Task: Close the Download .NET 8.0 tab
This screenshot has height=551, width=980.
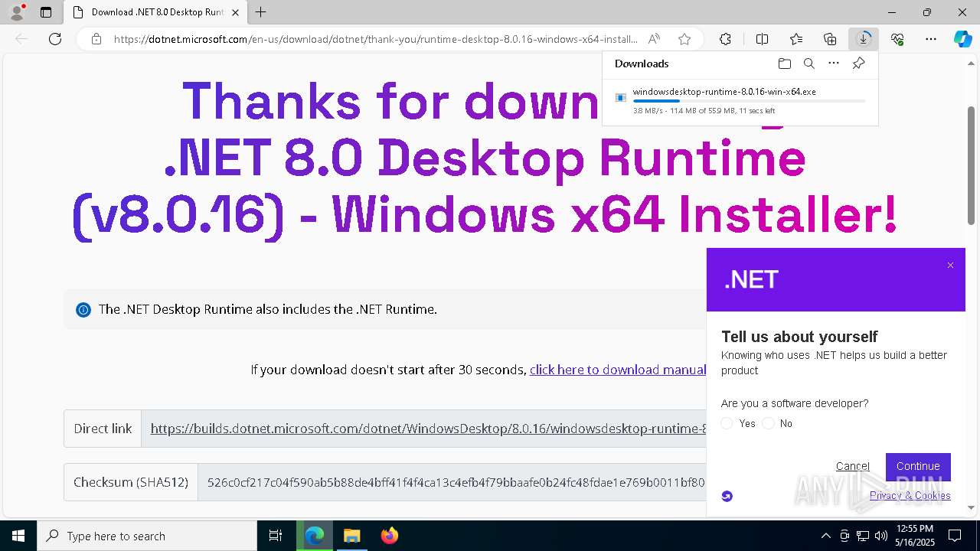Action: pyautogui.click(x=235, y=12)
